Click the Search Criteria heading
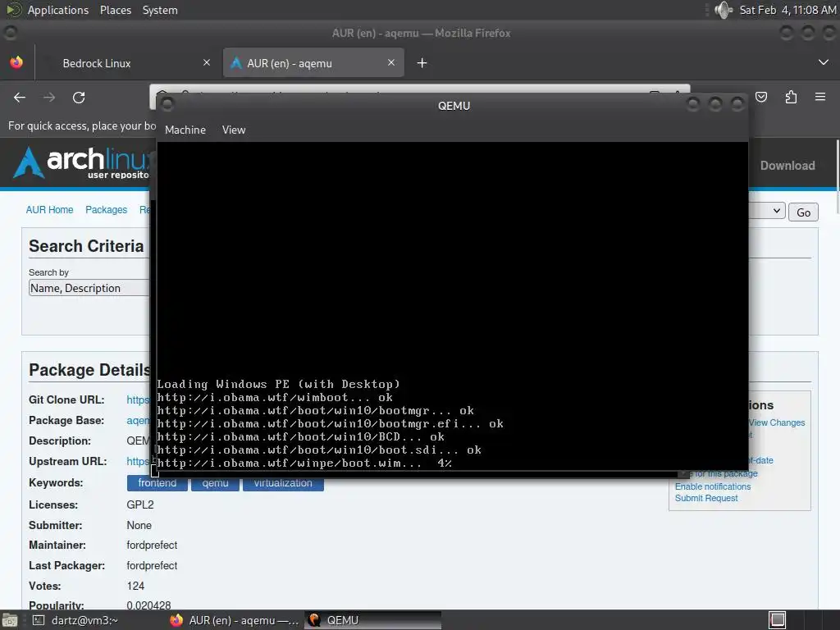 86,246
